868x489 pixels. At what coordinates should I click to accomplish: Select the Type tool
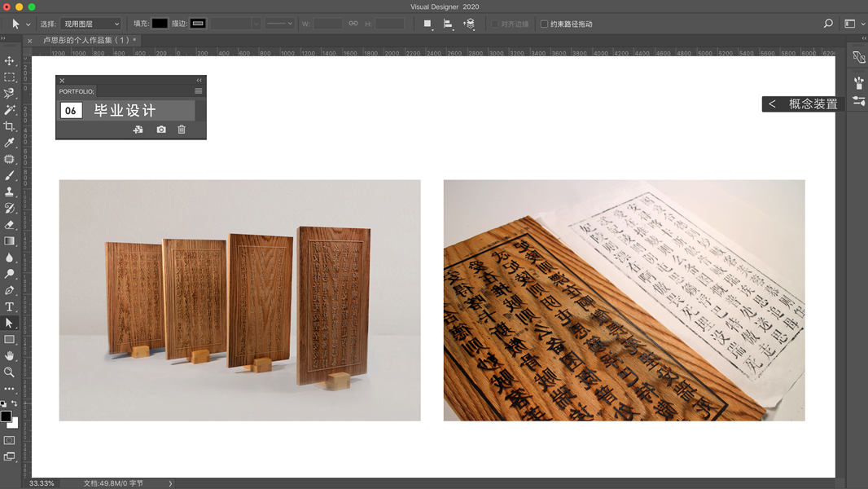[x=10, y=306]
